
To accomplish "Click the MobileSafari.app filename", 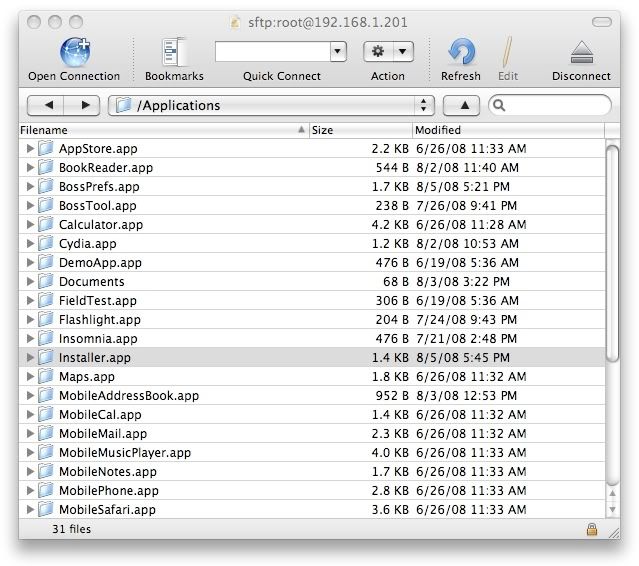I will (x=107, y=510).
